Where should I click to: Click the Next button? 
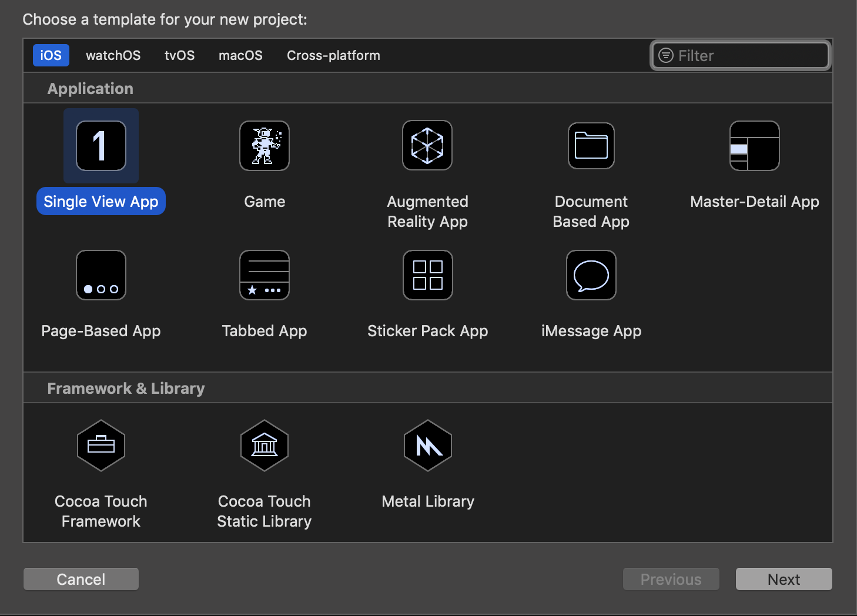coord(784,579)
